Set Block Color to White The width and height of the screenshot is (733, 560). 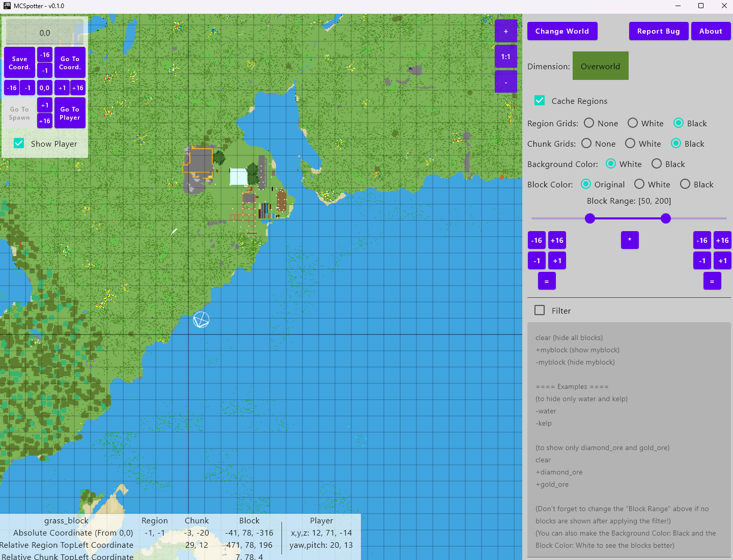pos(639,184)
